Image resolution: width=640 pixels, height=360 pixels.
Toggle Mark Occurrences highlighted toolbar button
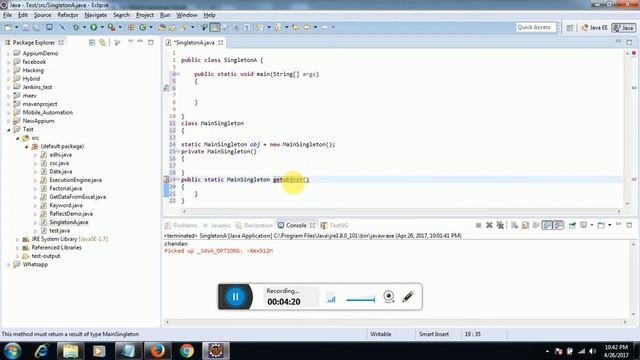pos(215,27)
